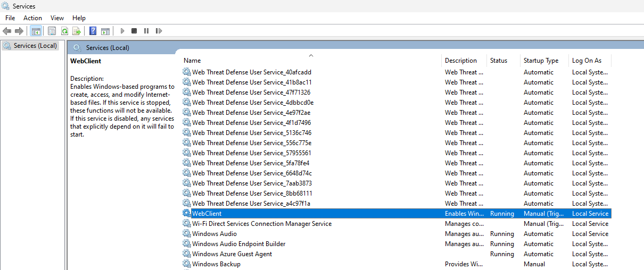The height and width of the screenshot is (270, 644).
Task: Click the Start Service play icon
Action: coord(122,31)
